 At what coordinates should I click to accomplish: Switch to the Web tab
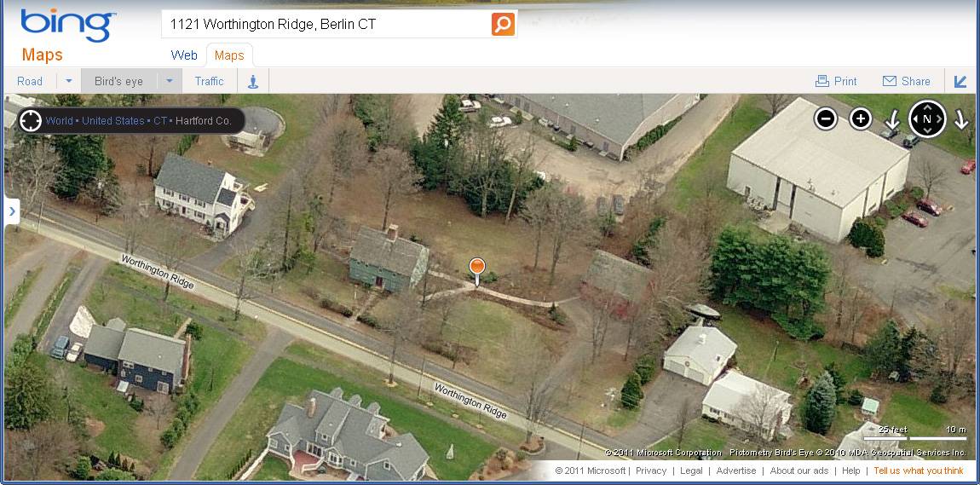(184, 55)
